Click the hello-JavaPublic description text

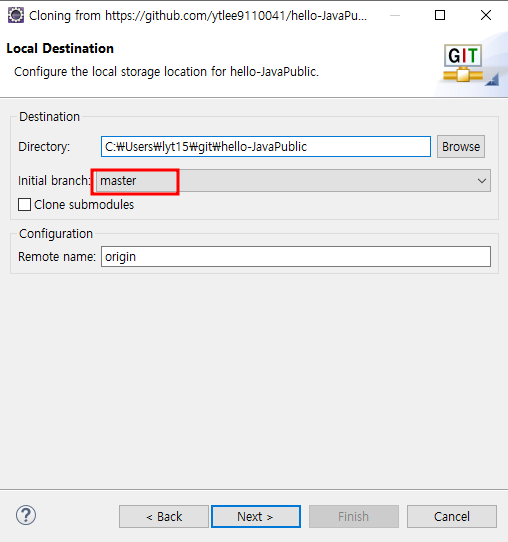[x=166, y=72]
